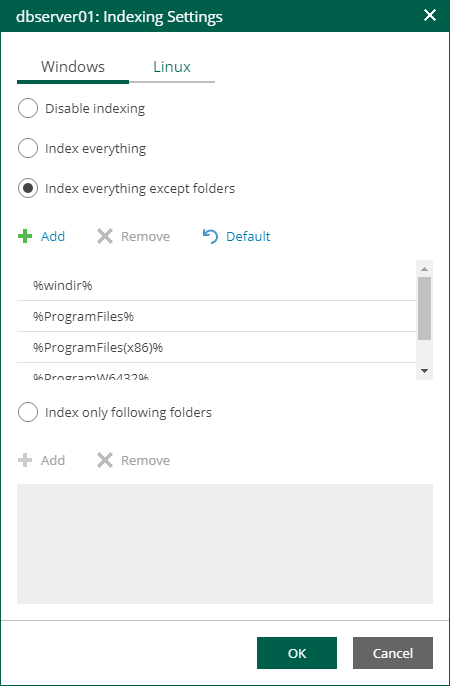
Task: Open the Windows tab
Action: click(73, 67)
